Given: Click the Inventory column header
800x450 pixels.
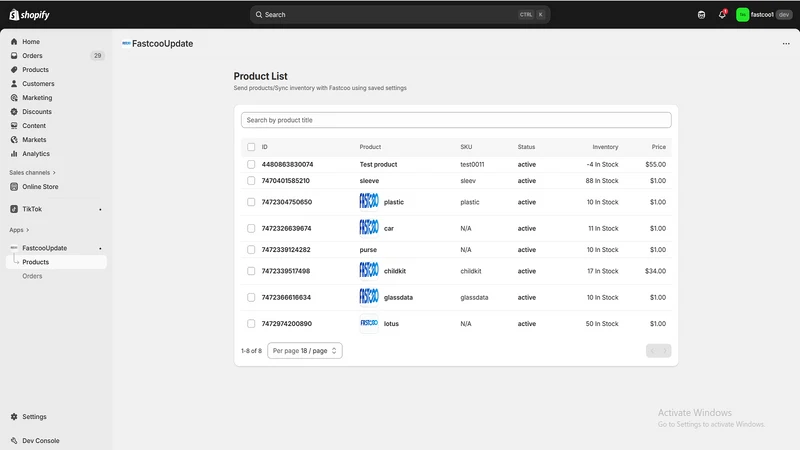Looking at the screenshot, I should (605, 147).
